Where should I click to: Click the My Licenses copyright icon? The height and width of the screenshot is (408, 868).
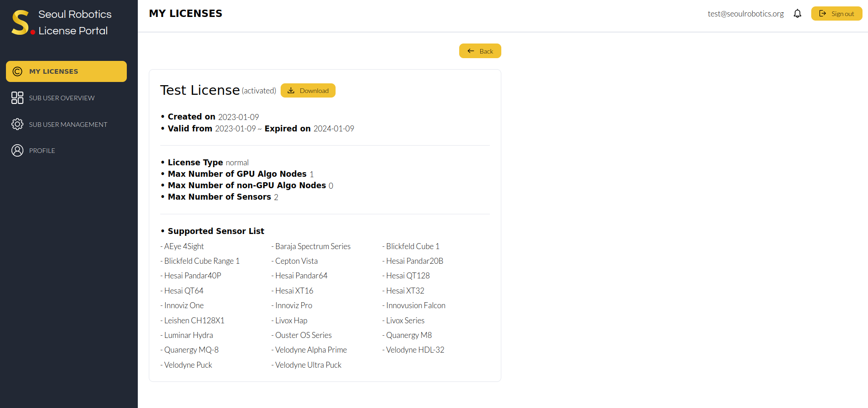17,71
